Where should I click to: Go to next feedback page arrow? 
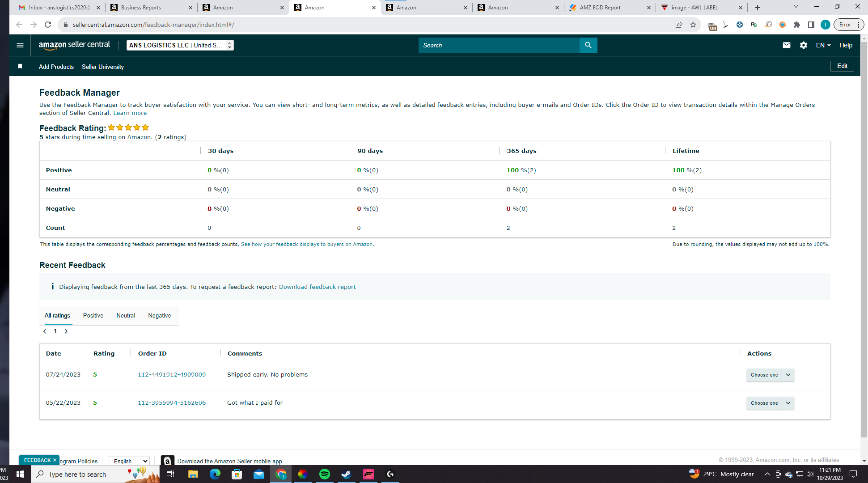click(x=66, y=331)
